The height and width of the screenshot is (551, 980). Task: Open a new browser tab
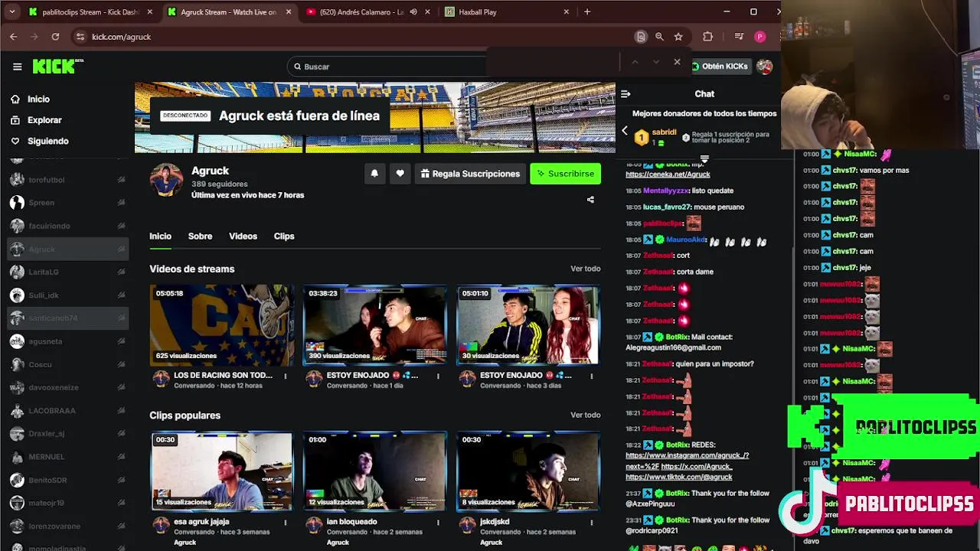coord(587,12)
